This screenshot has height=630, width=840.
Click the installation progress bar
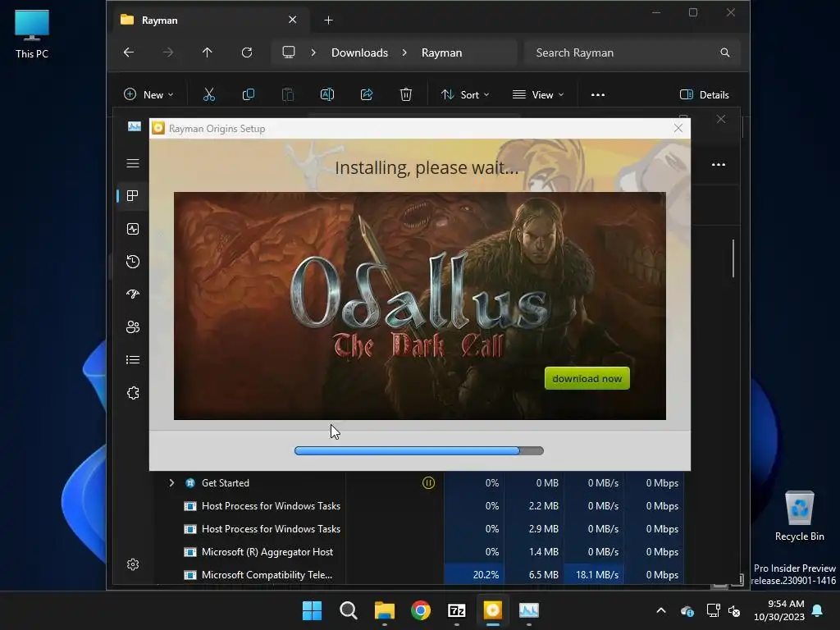[x=419, y=450]
